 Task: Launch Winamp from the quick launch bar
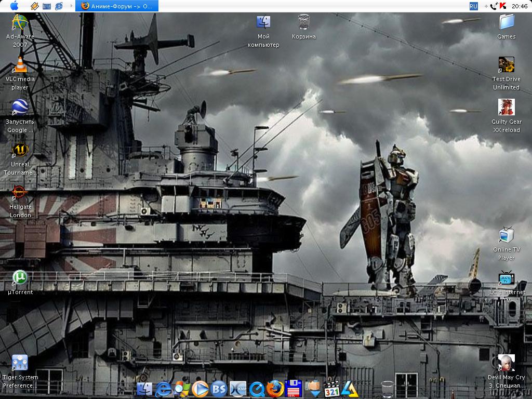click(x=35, y=6)
